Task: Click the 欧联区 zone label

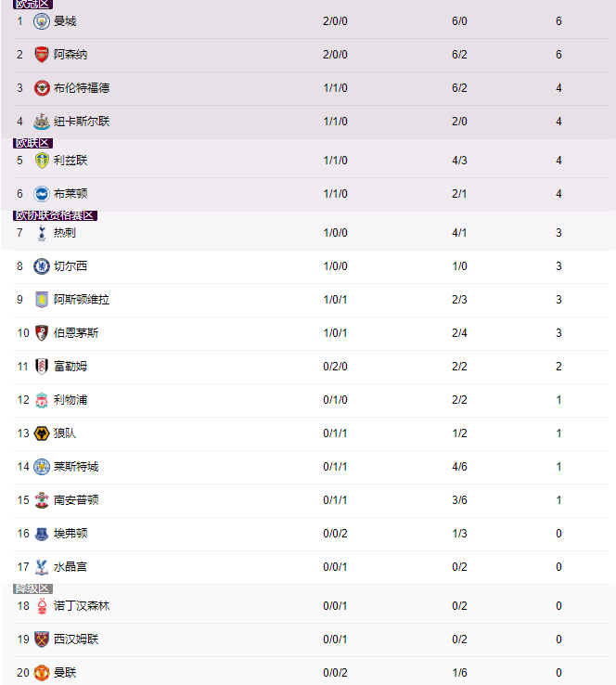Action: pyautogui.click(x=32, y=143)
